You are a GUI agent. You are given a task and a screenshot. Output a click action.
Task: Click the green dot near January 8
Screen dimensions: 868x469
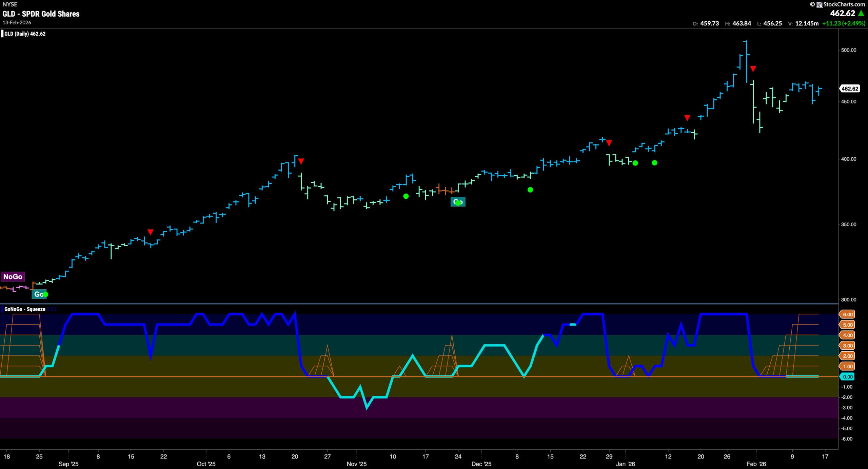[x=655, y=163]
